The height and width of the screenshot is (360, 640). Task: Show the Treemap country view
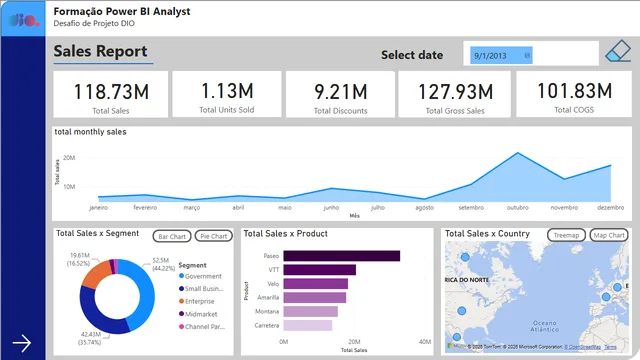[566, 235]
